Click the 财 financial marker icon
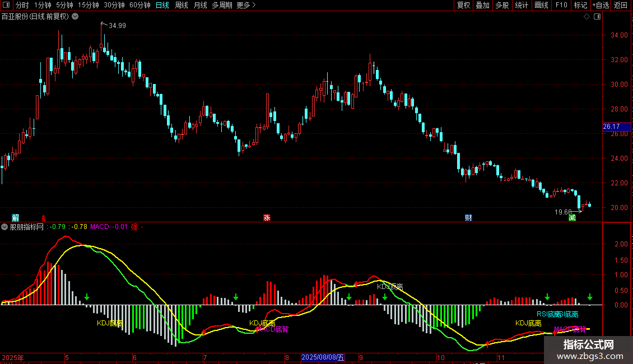Image resolution: width=633 pixels, height=364 pixels. (x=468, y=217)
